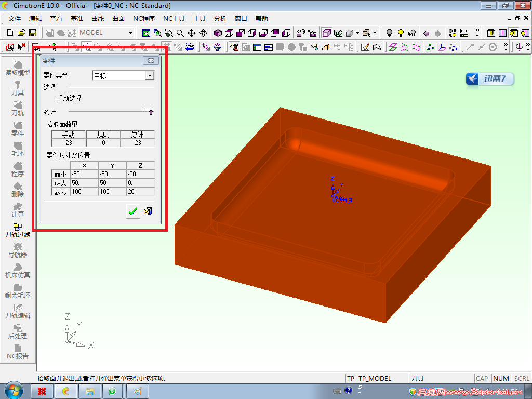Launch 机床仿真 machine simulation

pyautogui.click(x=18, y=271)
